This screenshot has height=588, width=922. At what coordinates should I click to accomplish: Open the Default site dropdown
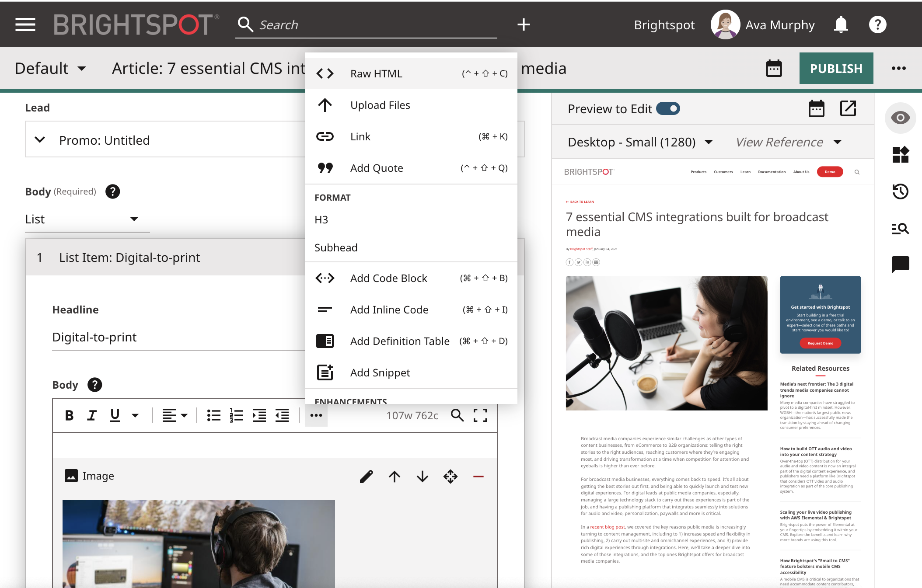[50, 68]
